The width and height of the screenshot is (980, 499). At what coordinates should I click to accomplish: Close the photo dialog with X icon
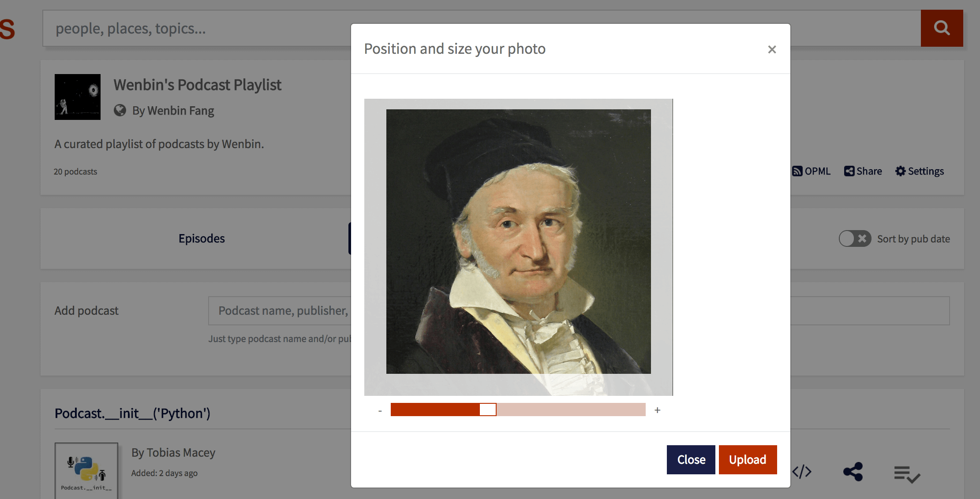pyautogui.click(x=771, y=49)
